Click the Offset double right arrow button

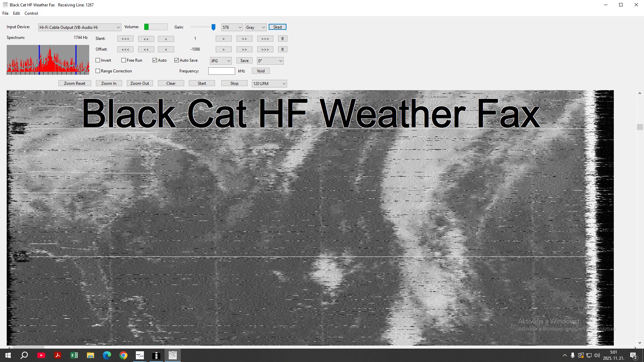244,50
